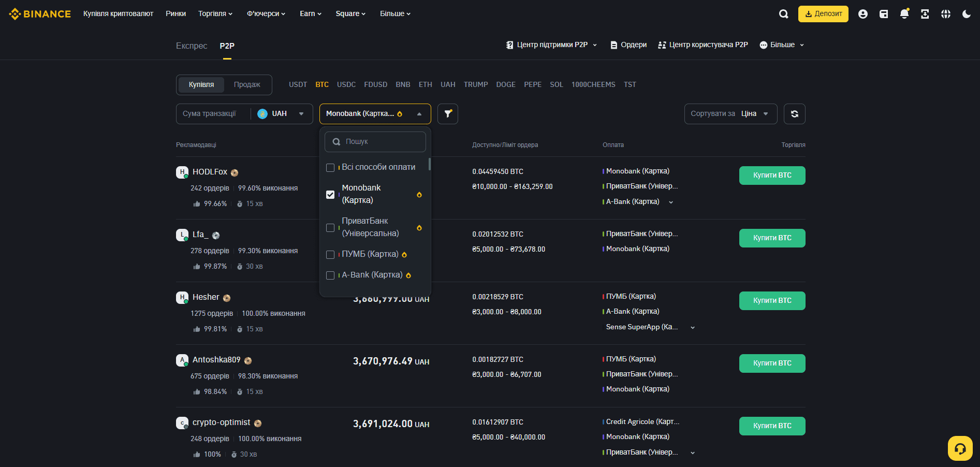Click Hesher merchant badge icon
This screenshot has height=467, width=980.
click(x=227, y=298)
